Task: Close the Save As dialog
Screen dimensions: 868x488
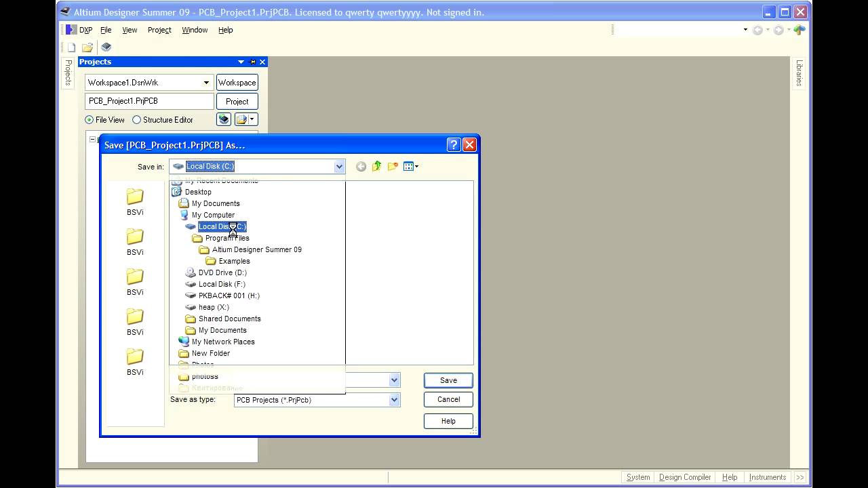Action: pos(469,144)
